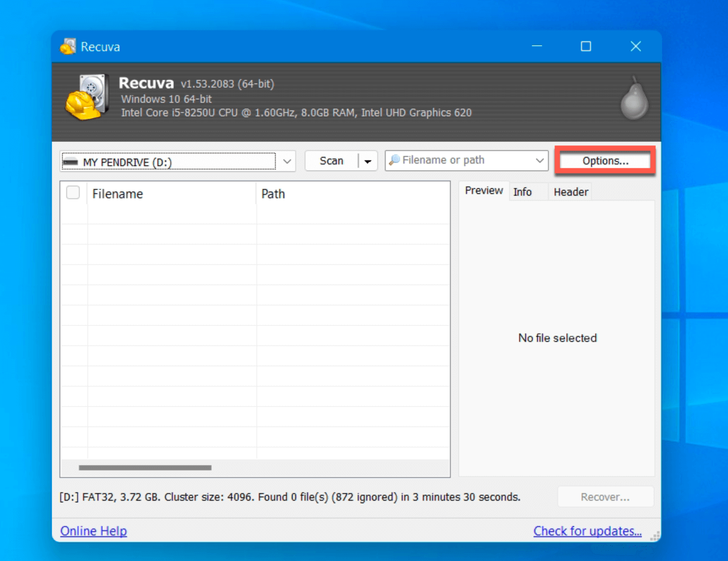Click the 'No file selected' message
The width and height of the screenshot is (728, 561).
(x=557, y=338)
